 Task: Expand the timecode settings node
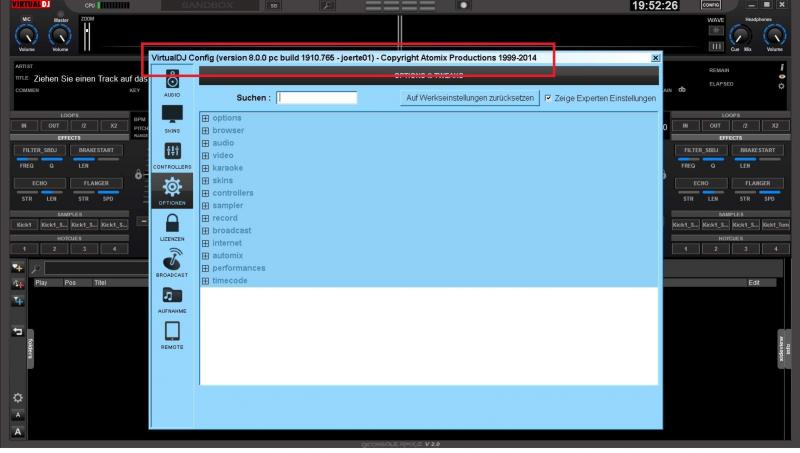coord(205,281)
